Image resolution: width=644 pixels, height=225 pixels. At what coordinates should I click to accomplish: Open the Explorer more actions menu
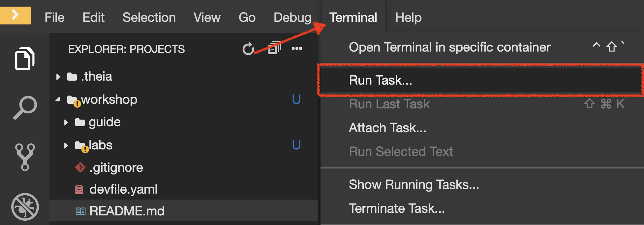(x=296, y=48)
